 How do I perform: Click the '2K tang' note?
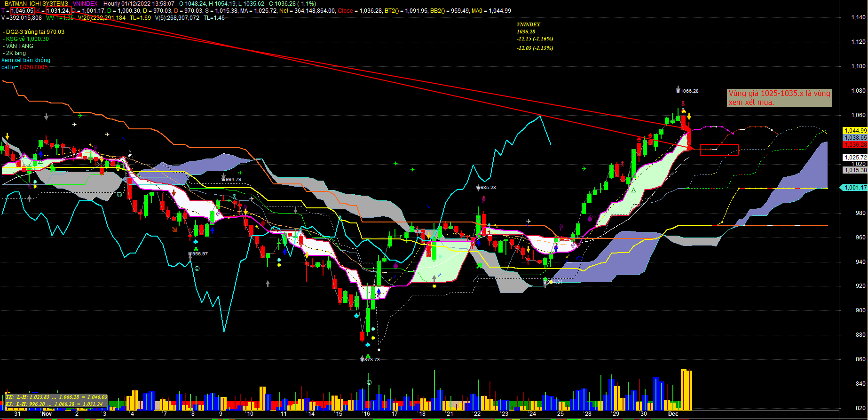[15, 53]
